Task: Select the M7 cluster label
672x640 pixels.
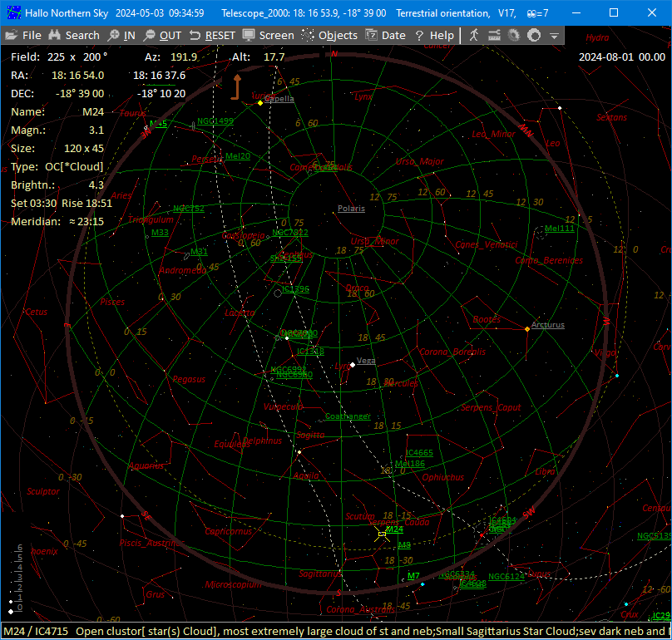Action: point(413,576)
